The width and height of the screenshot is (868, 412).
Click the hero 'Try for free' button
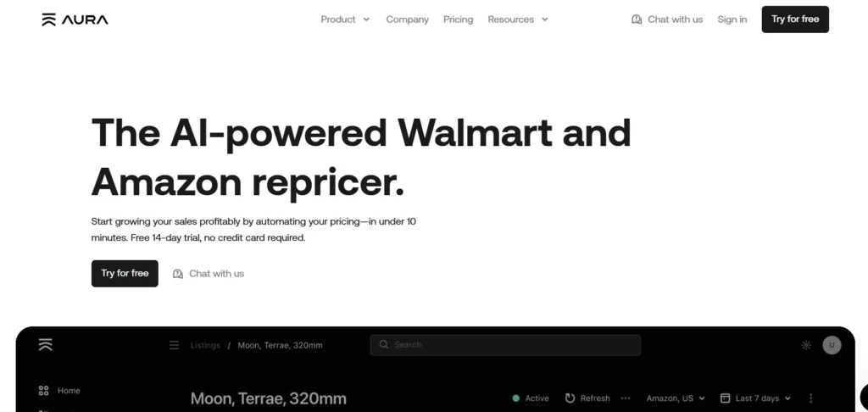pos(125,274)
